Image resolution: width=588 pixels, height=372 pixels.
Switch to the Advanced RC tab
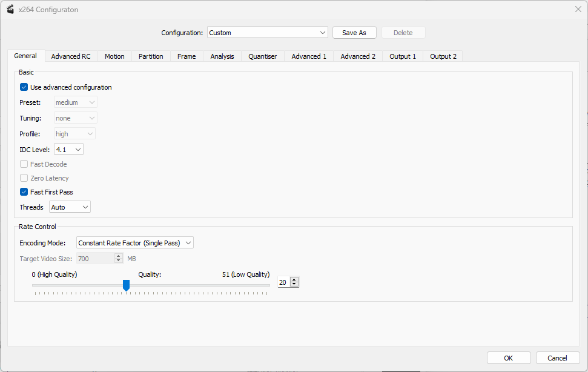tap(71, 56)
